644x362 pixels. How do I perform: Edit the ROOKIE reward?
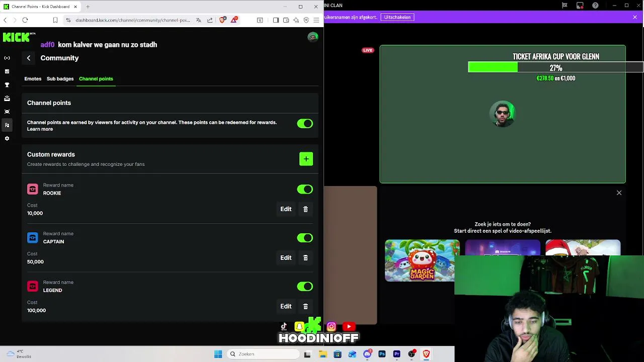(x=286, y=209)
